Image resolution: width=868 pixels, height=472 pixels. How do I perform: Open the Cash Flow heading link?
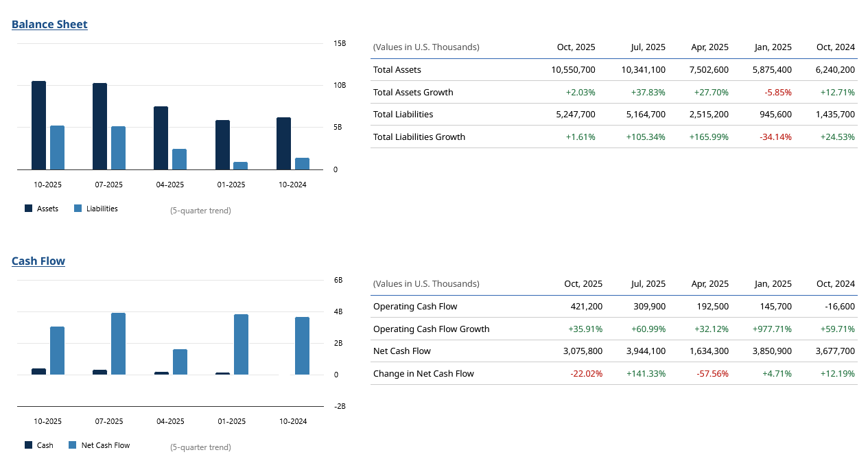pos(38,261)
